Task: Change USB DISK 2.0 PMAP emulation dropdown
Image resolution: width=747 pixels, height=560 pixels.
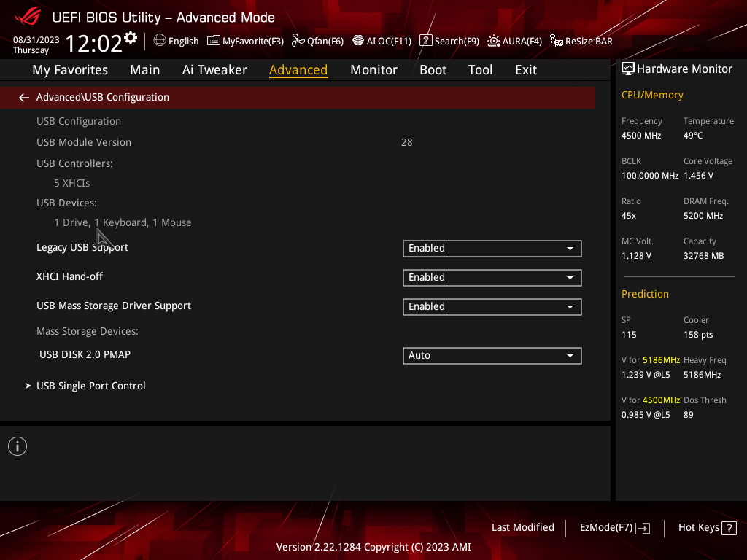Action: point(492,356)
